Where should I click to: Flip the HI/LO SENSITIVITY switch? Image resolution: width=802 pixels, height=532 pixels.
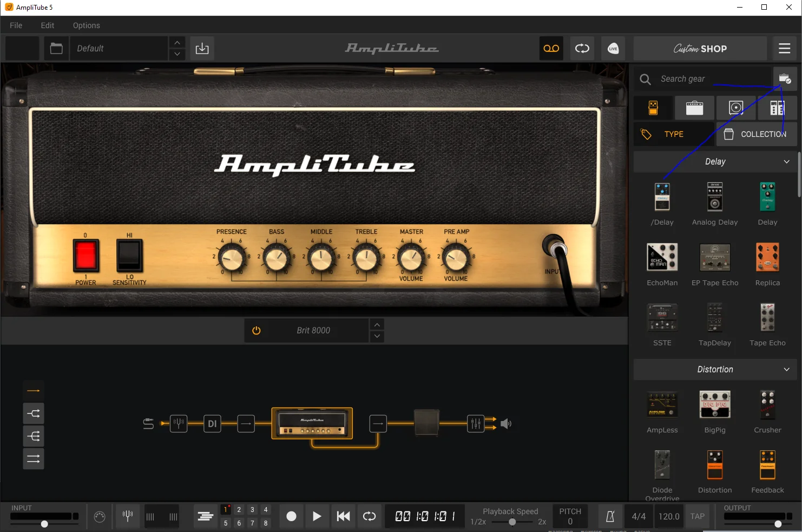pyautogui.click(x=129, y=255)
